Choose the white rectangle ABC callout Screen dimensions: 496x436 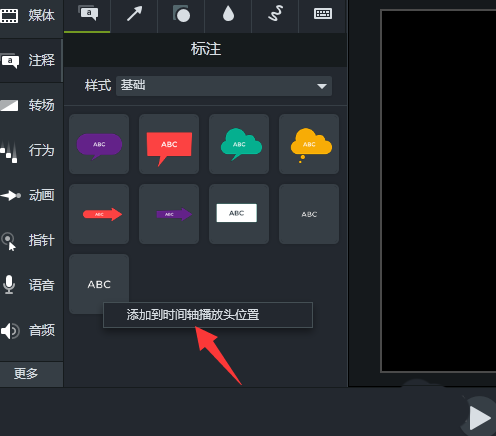tap(239, 214)
